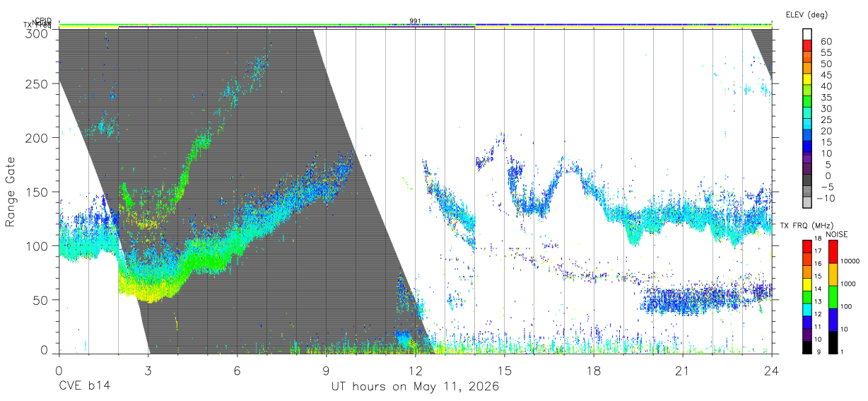This screenshot has width=868, height=401.
Task: Click the NOISE scale label '10000'
Action: click(850, 262)
